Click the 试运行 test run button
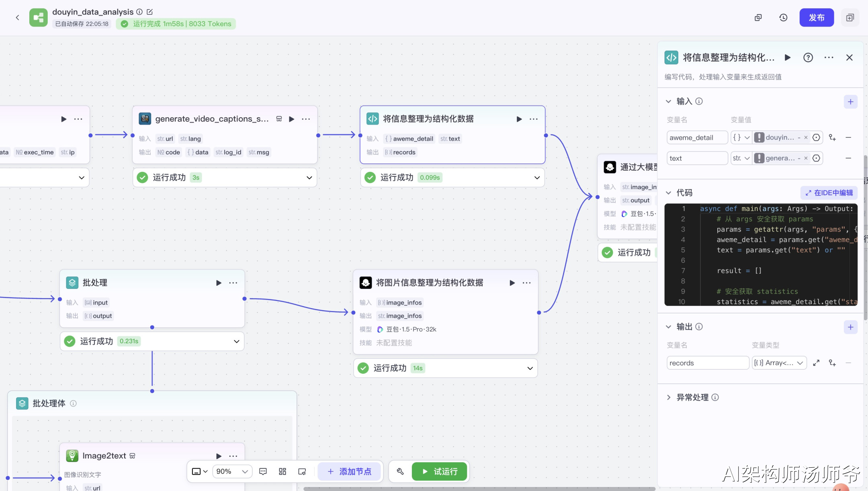The height and width of the screenshot is (491, 868). tap(440, 471)
